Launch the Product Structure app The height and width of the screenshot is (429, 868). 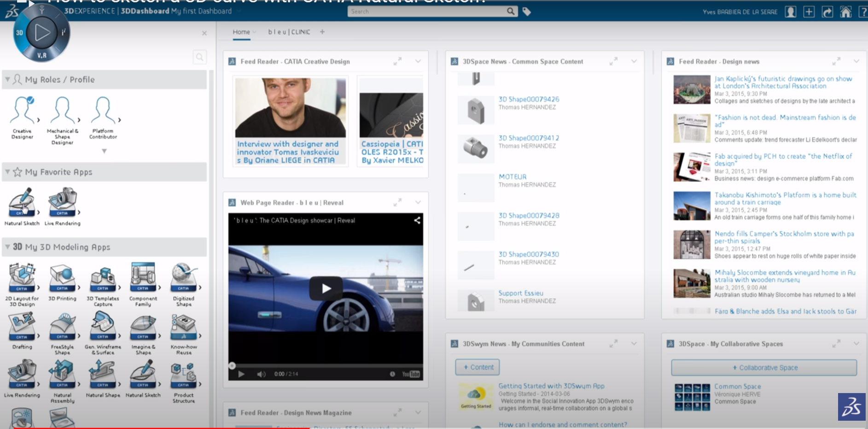pyautogui.click(x=183, y=375)
